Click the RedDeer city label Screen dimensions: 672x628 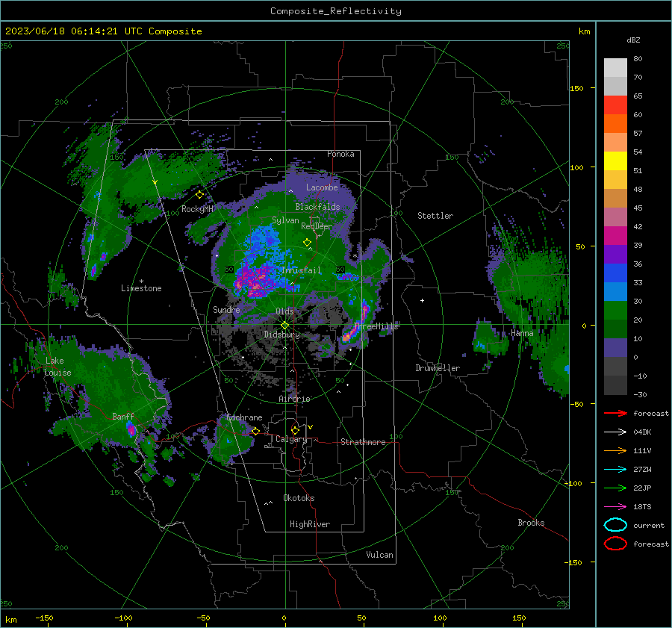pyautogui.click(x=317, y=226)
